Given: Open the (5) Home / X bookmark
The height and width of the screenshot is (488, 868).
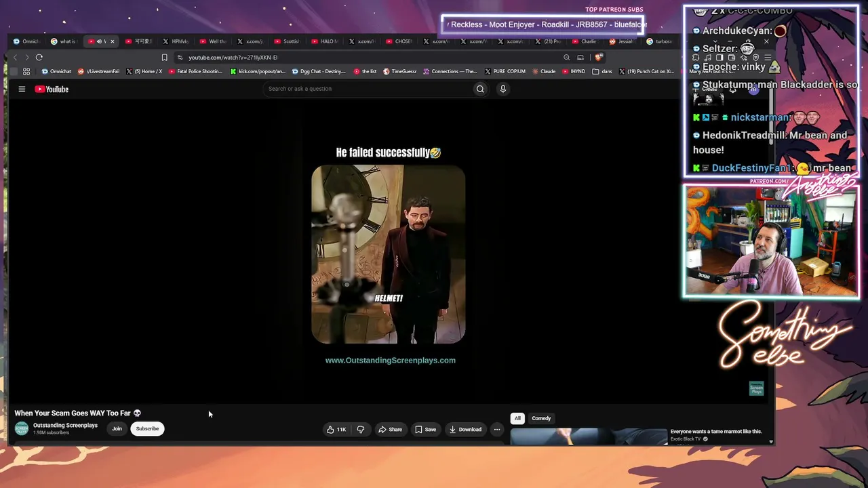Looking at the screenshot, I should point(144,71).
